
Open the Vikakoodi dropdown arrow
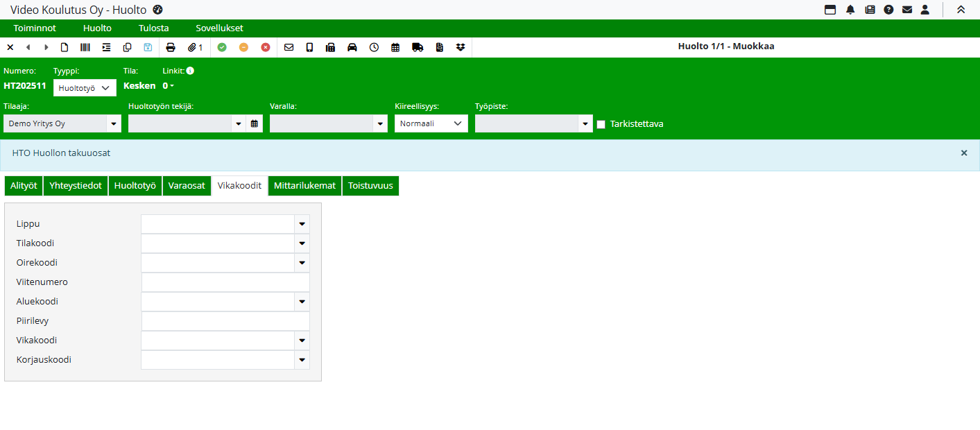click(302, 341)
